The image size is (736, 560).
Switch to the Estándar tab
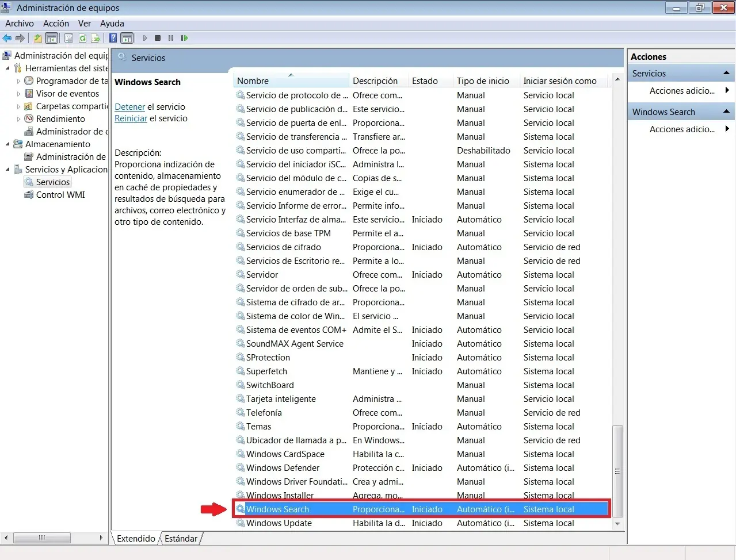[181, 539]
